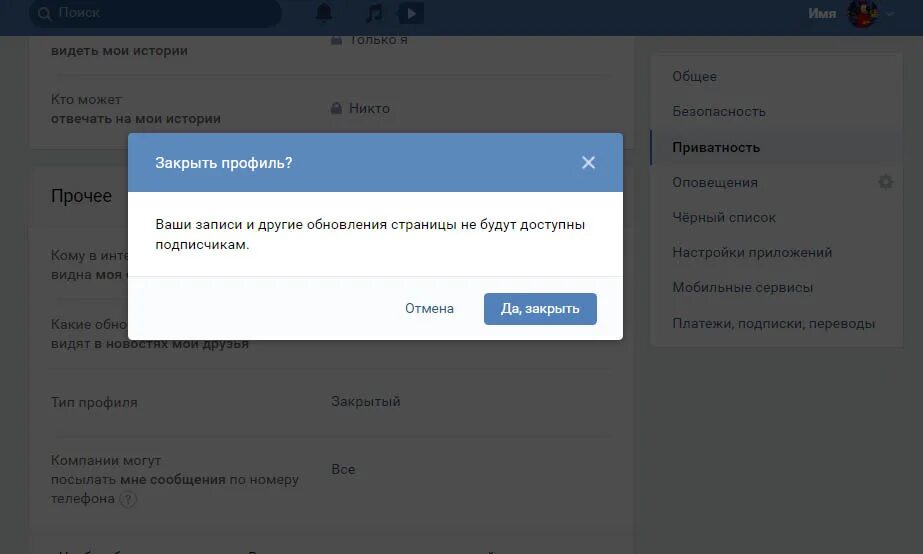Select the Приватность settings section
923x554 pixels.
click(x=716, y=147)
